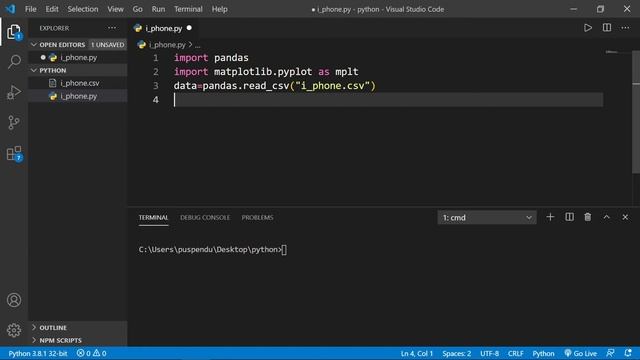640x360 pixels.
Task: Kill terminal with trash icon
Action: [x=588, y=217]
